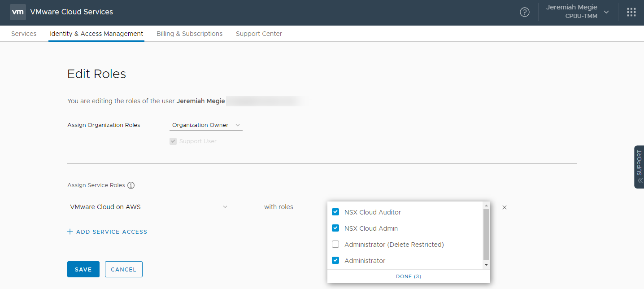644x289 pixels.
Task: Remove the service access row with X icon
Action: tap(505, 207)
